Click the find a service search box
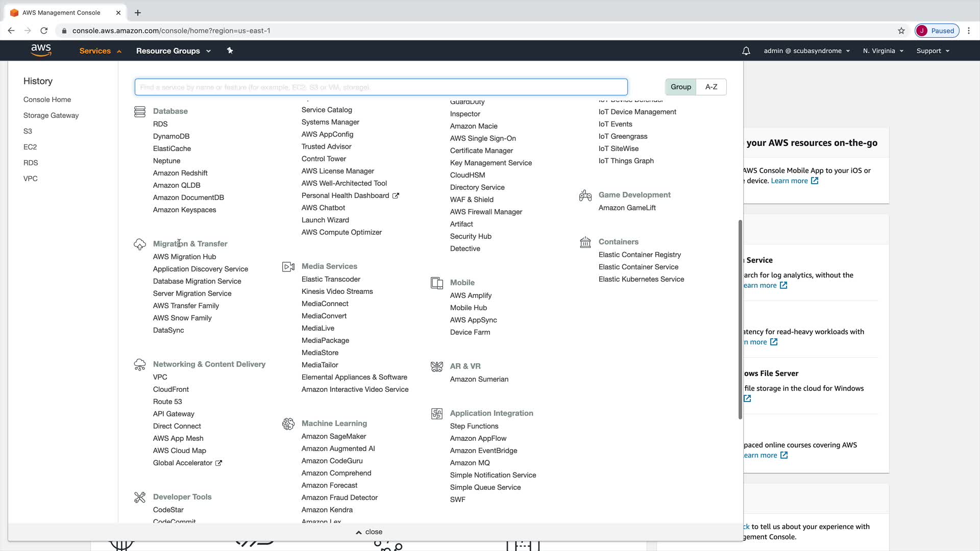 (381, 87)
